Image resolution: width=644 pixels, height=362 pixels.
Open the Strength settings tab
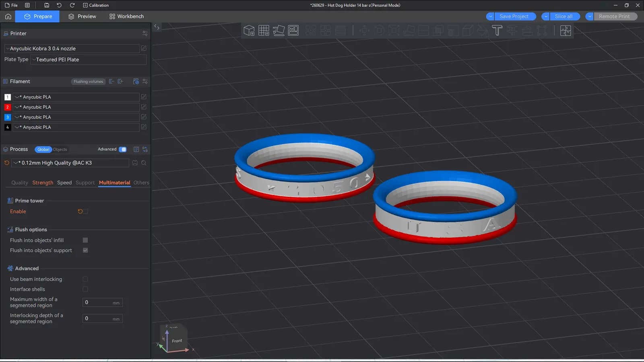pos(43,183)
